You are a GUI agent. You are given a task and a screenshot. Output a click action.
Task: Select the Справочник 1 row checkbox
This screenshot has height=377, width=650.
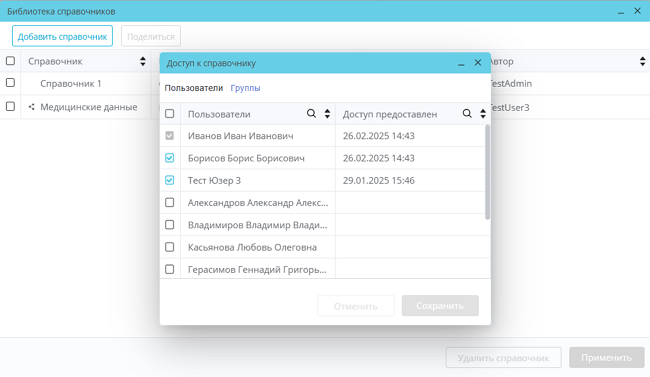click(x=10, y=83)
